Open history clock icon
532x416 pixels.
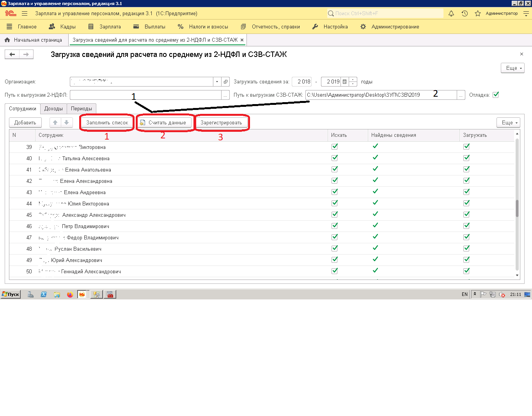point(465,13)
